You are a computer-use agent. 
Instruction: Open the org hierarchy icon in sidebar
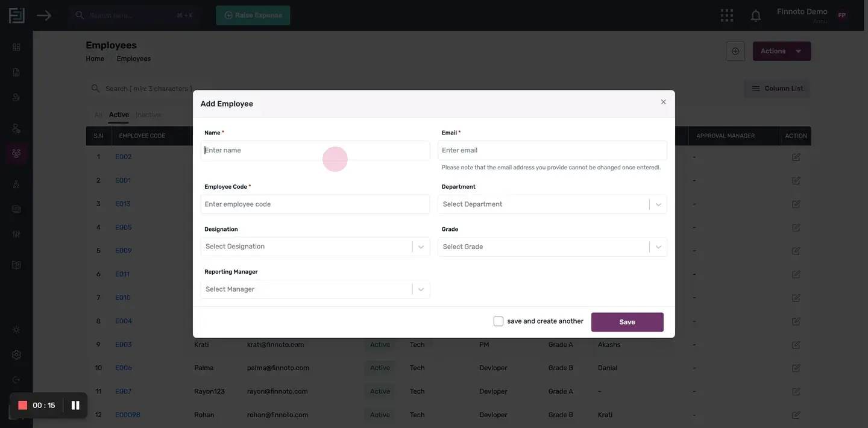(16, 184)
